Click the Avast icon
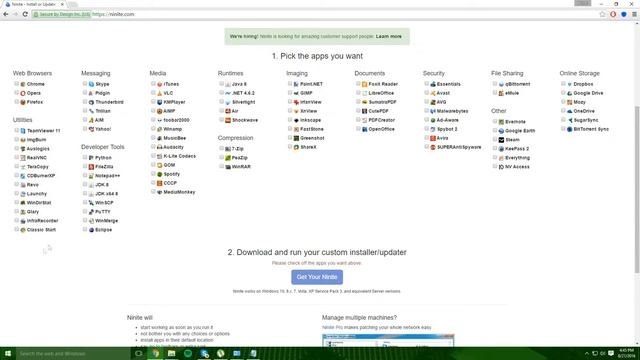This screenshot has height=360, width=640. click(x=433, y=93)
